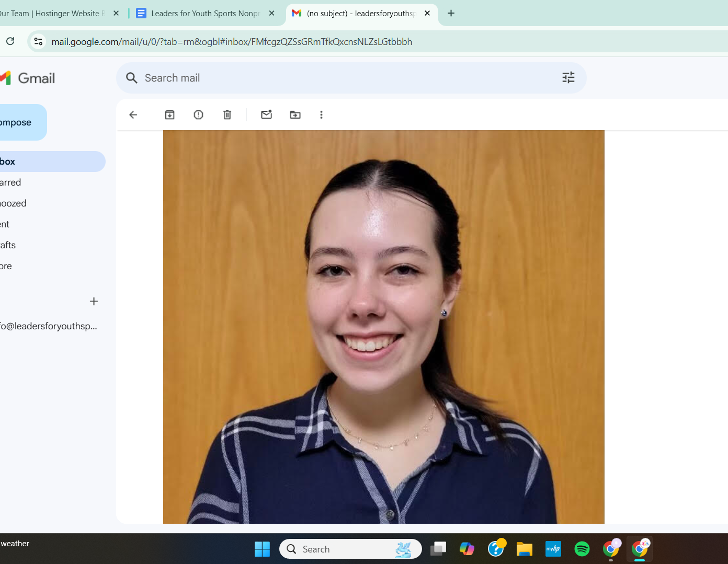Image resolution: width=728 pixels, height=564 pixels.
Task: Click the search magnifier icon in Gmail
Action: click(x=132, y=78)
